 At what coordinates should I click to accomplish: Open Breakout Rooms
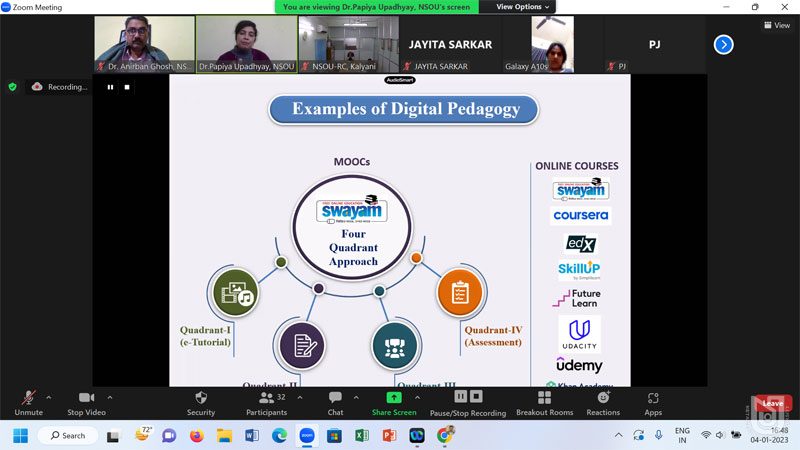pos(544,403)
